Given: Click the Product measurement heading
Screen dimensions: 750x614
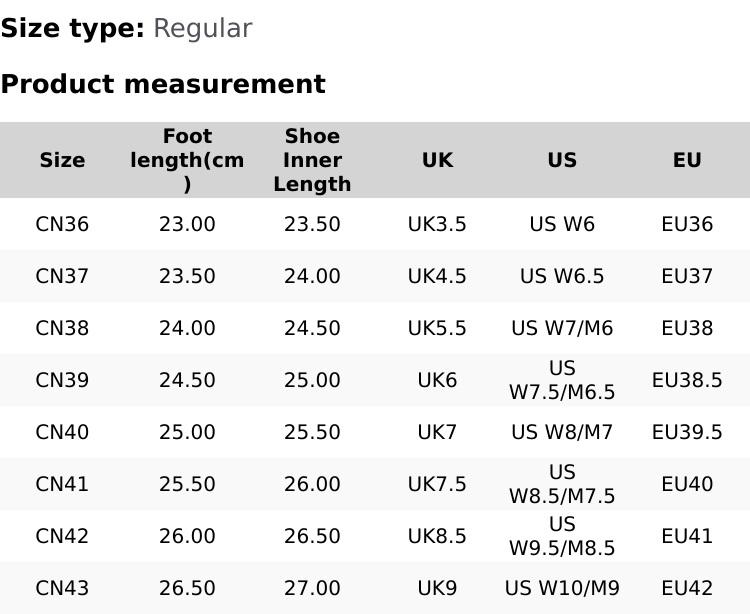Looking at the screenshot, I should (163, 84).
